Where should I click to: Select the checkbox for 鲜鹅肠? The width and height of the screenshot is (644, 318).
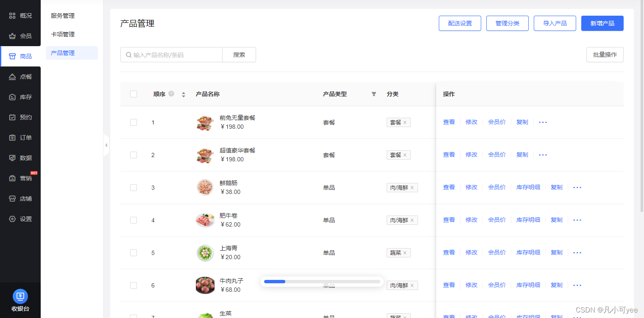(134, 188)
